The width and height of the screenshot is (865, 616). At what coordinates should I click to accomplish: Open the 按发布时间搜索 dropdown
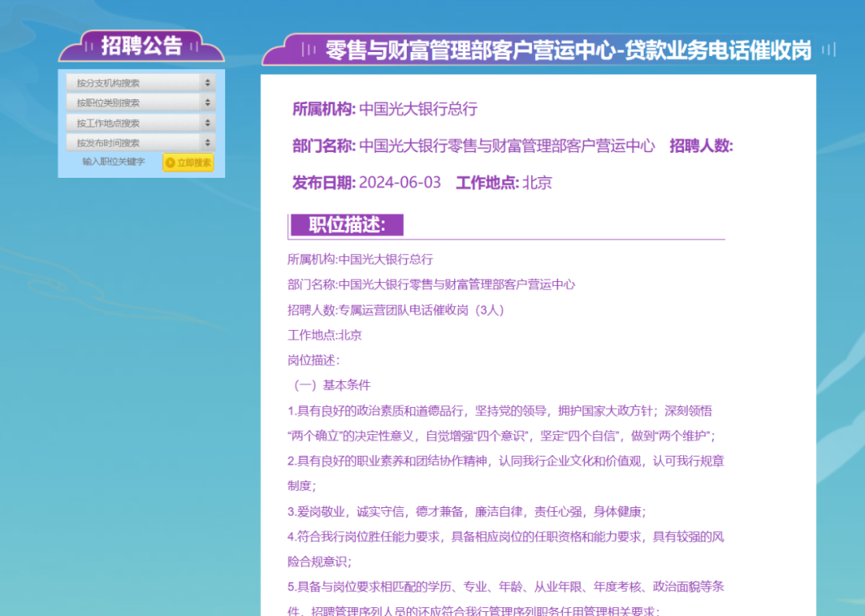pyautogui.click(x=141, y=143)
